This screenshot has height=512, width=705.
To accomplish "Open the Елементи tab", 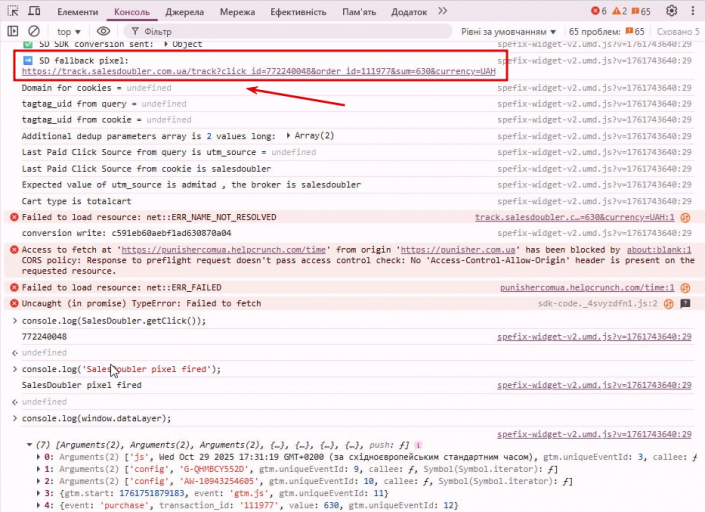I will pos(77,12).
